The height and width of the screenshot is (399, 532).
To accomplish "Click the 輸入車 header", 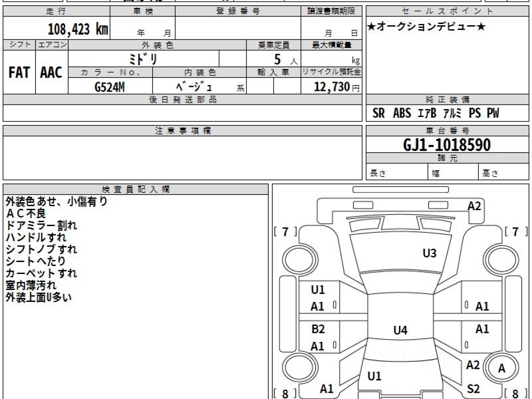I will tap(274, 72).
